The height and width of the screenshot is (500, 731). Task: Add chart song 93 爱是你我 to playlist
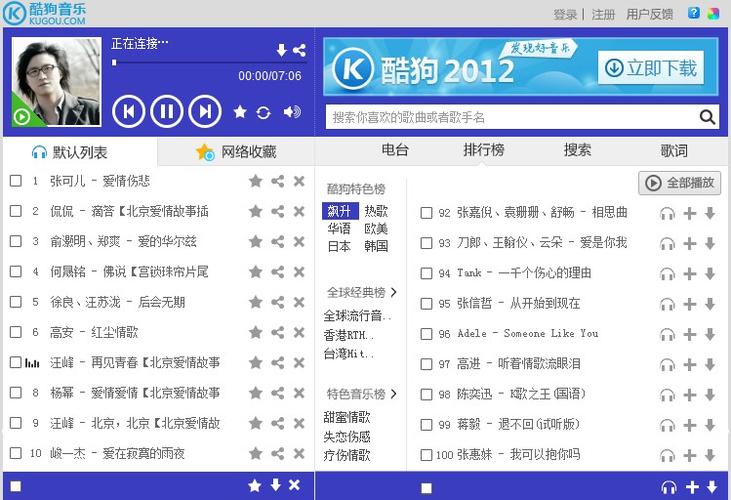click(x=690, y=244)
